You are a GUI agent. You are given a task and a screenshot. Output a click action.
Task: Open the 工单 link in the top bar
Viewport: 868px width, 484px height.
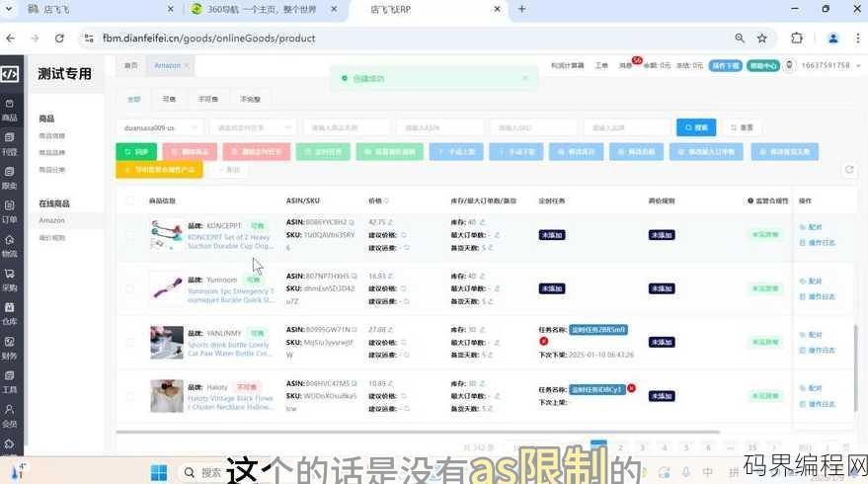tap(601, 65)
